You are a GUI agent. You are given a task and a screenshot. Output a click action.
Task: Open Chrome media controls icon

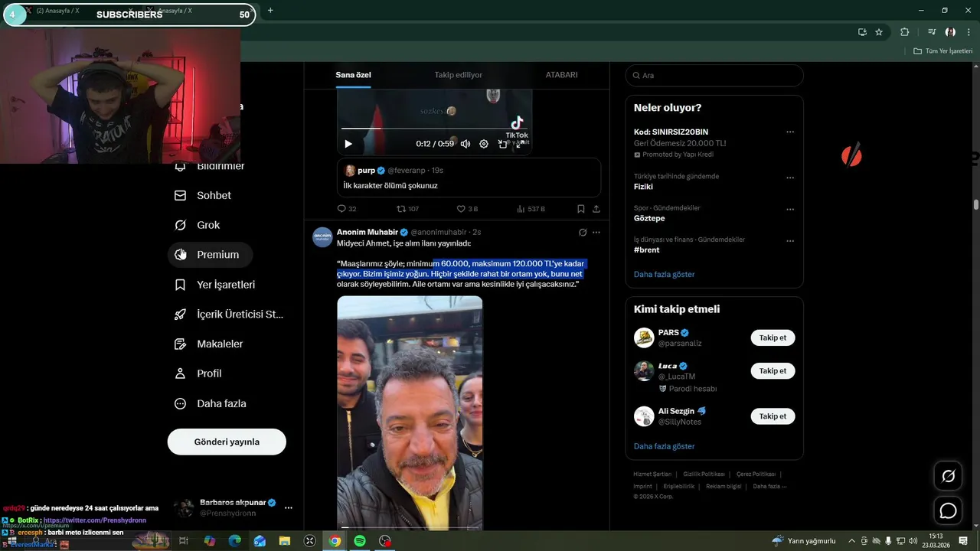(932, 32)
